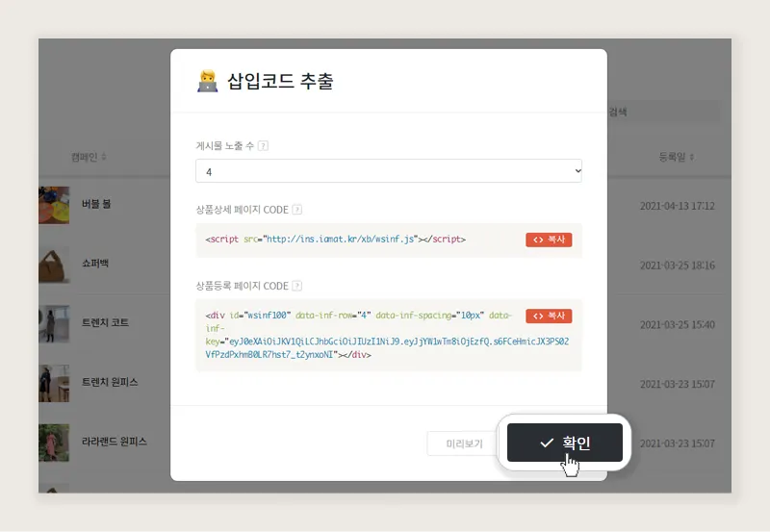This screenshot has height=532, width=770.
Task: Click the technologist emoji icon in dialog header
Action: click(207, 81)
